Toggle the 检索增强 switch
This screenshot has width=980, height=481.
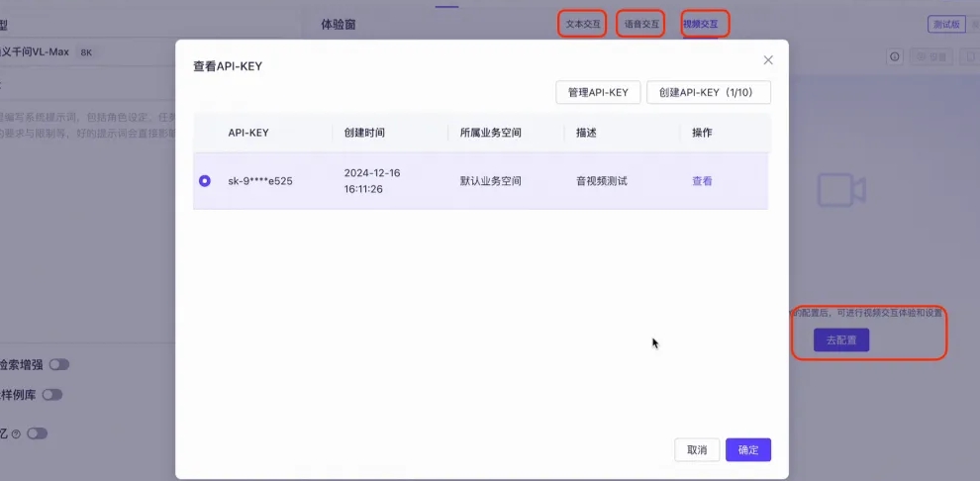[59, 364]
